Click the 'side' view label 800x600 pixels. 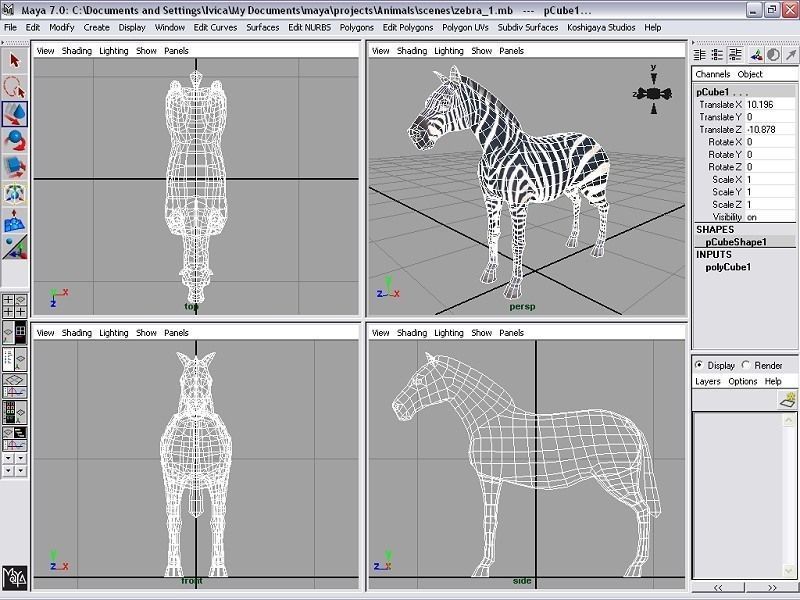tap(521, 581)
